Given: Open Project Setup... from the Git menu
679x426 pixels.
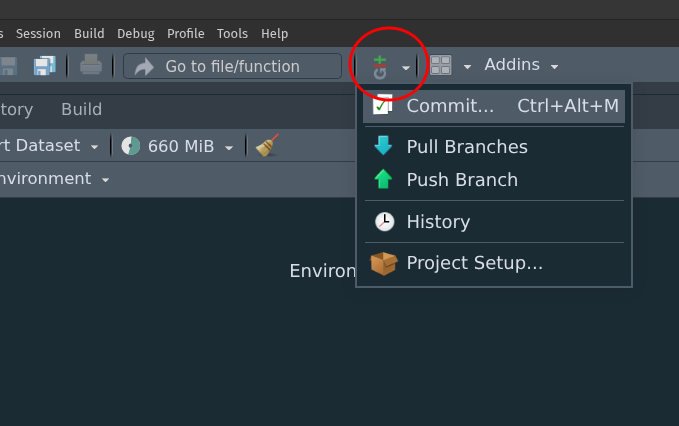Looking at the screenshot, I should tap(474, 264).
